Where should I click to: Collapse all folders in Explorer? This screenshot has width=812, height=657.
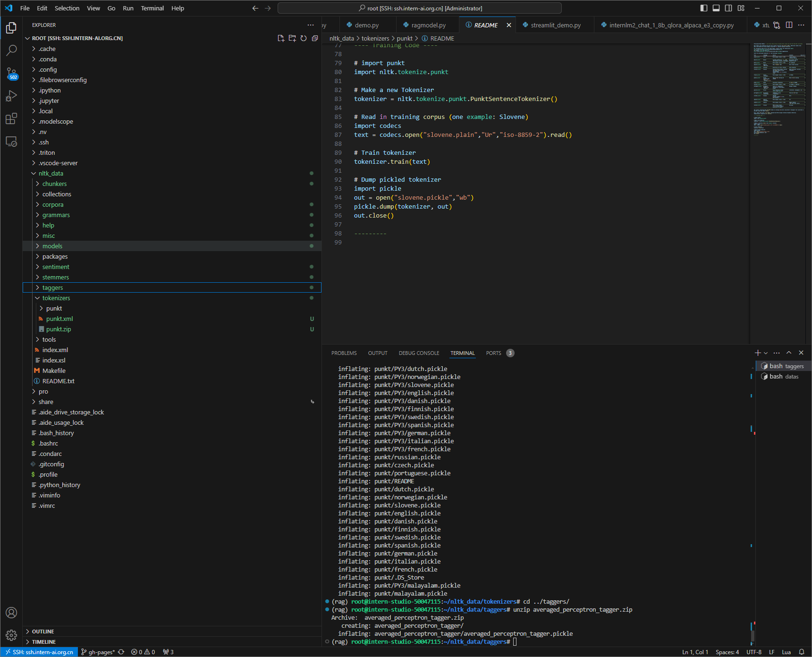pos(315,38)
